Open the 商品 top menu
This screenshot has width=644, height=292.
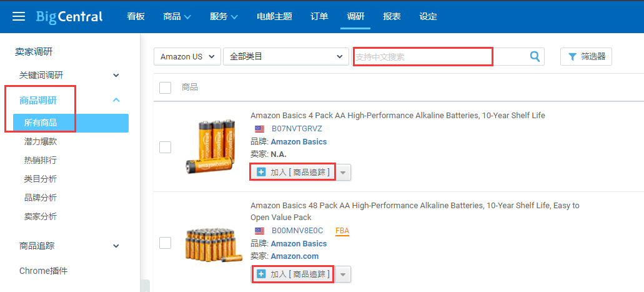[x=177, y=16]
